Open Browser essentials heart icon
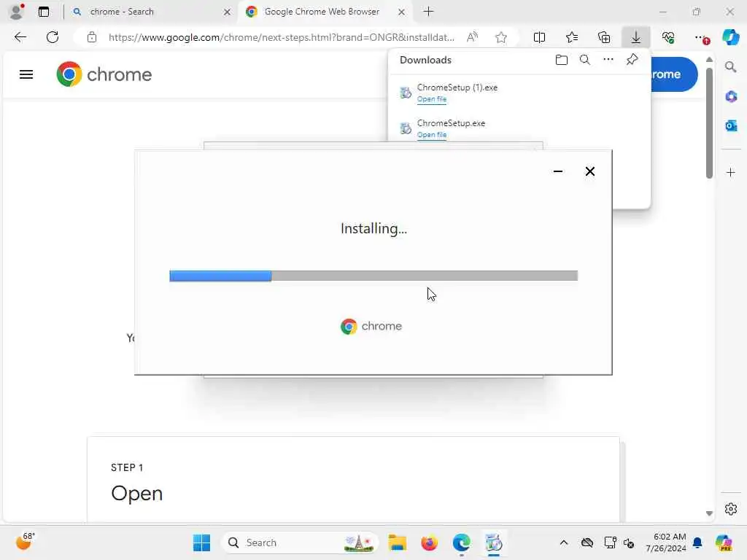 pyautogui.click(x=668, y=37)
